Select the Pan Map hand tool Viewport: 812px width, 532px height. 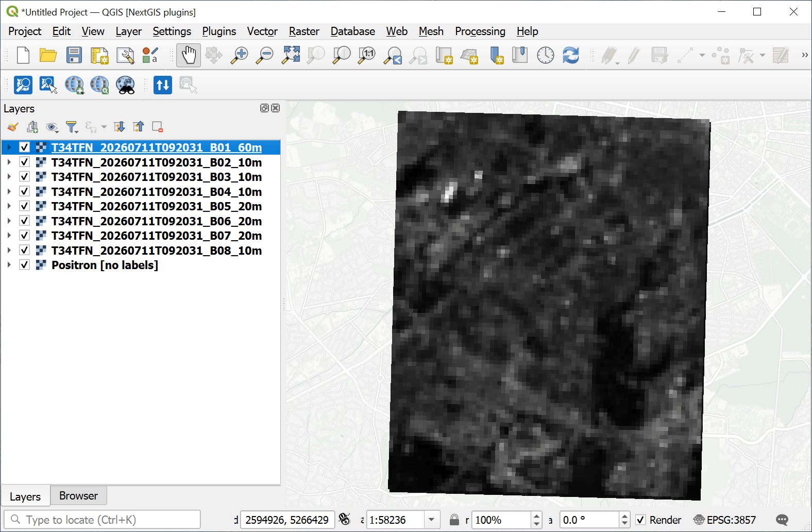[x=189, y=55]
